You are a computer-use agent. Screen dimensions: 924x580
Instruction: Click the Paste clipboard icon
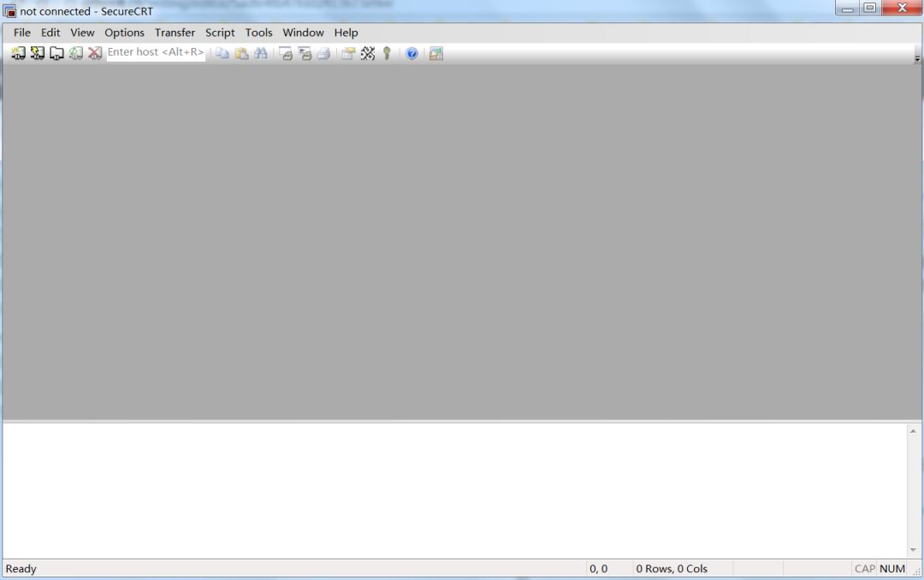pyautogui.click(x=241, y=53)
